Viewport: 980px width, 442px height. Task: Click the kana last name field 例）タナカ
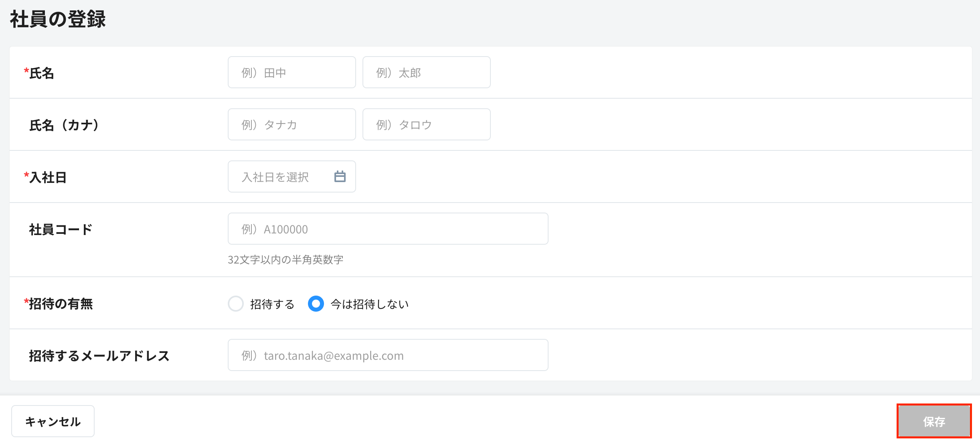point(292,125)
